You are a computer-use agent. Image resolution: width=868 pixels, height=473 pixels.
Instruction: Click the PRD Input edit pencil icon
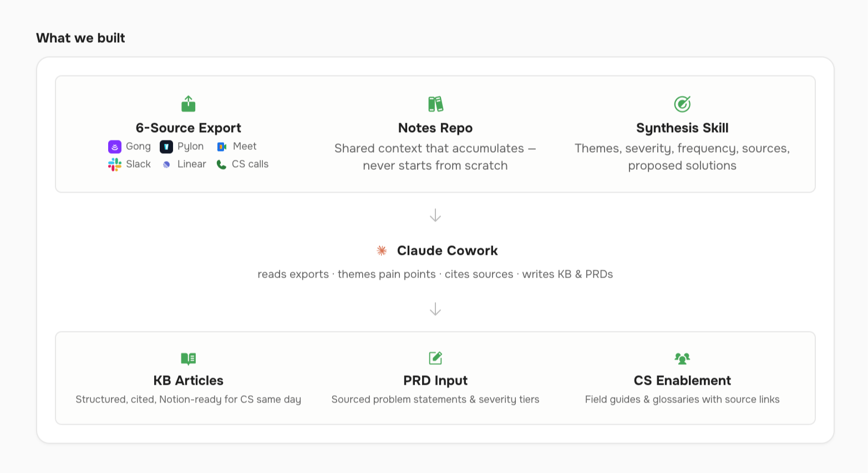[x=435, y=358]
